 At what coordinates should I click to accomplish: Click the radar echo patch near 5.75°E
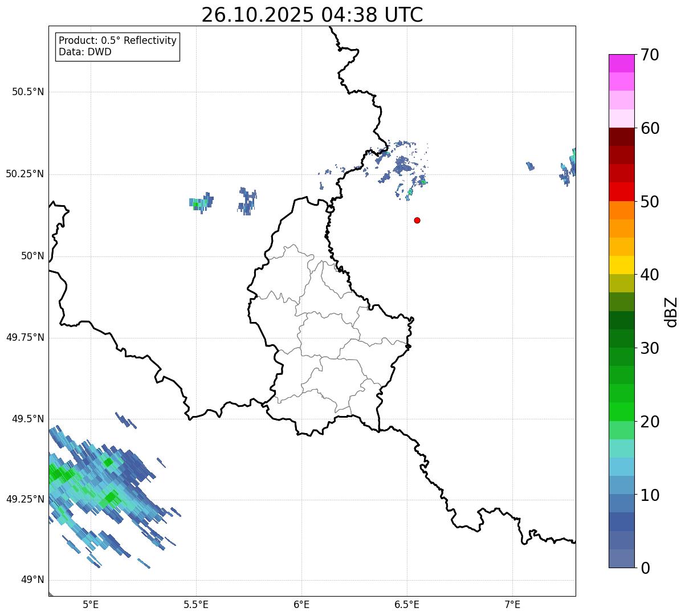(247, 201)
